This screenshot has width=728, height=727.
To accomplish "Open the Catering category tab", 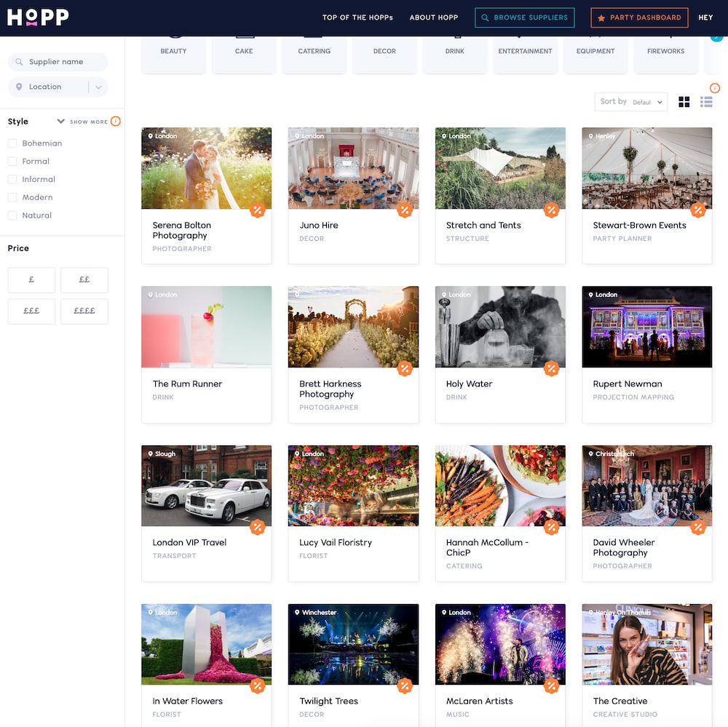I will coord(314,54).
